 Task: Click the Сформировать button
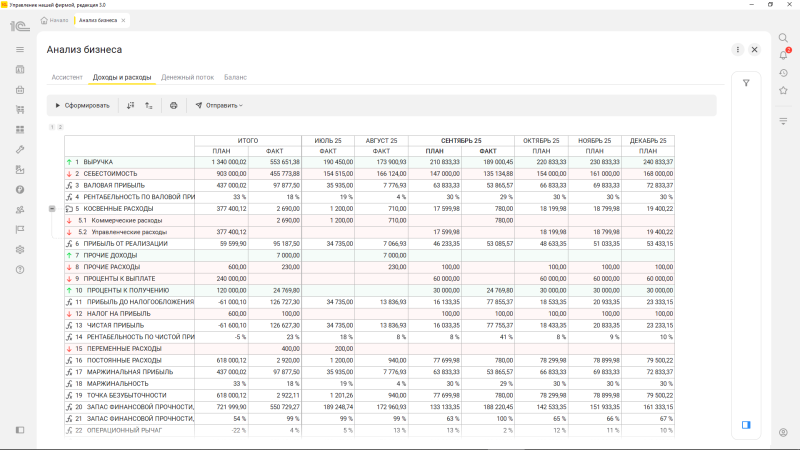(82, 105)
